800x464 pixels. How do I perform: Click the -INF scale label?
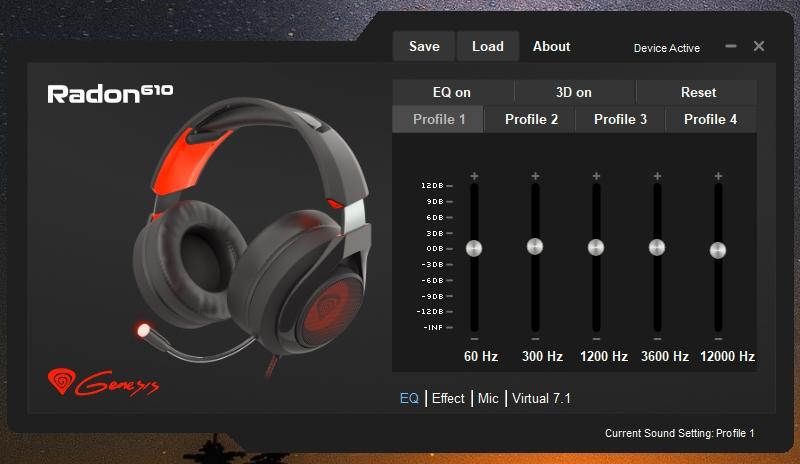[433, 327]
